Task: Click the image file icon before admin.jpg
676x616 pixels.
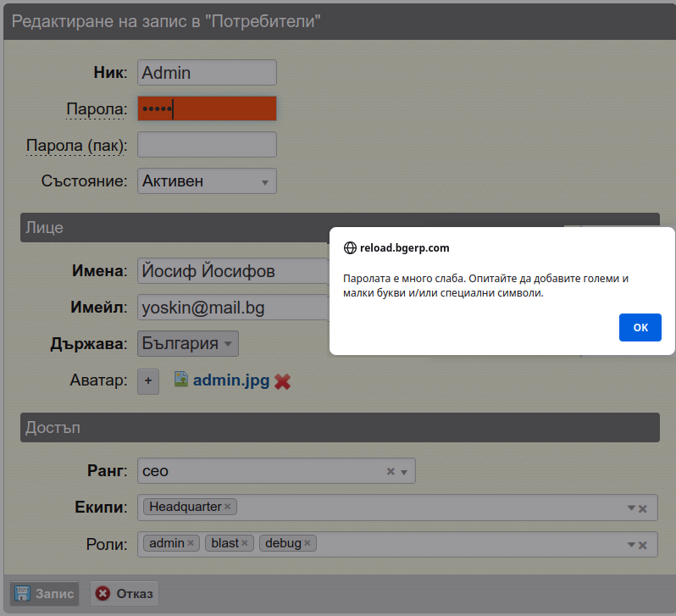Action: point(180,380)
